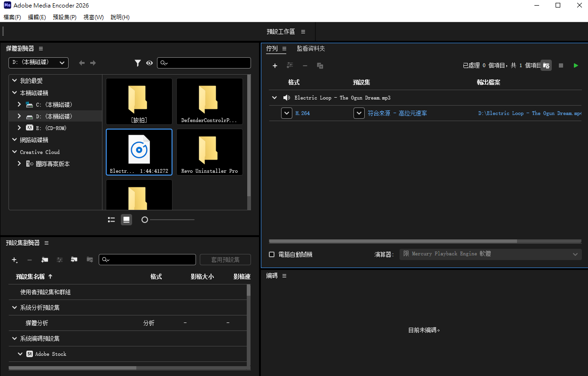This screenshot has height=376, width=588.
Task: Start the queue with green play button
Action: (576, 66)
